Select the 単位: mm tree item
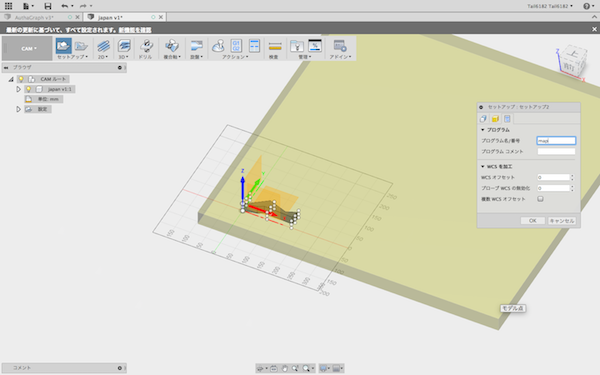Viewport: 600px width, 375px height. click(44, 99)
